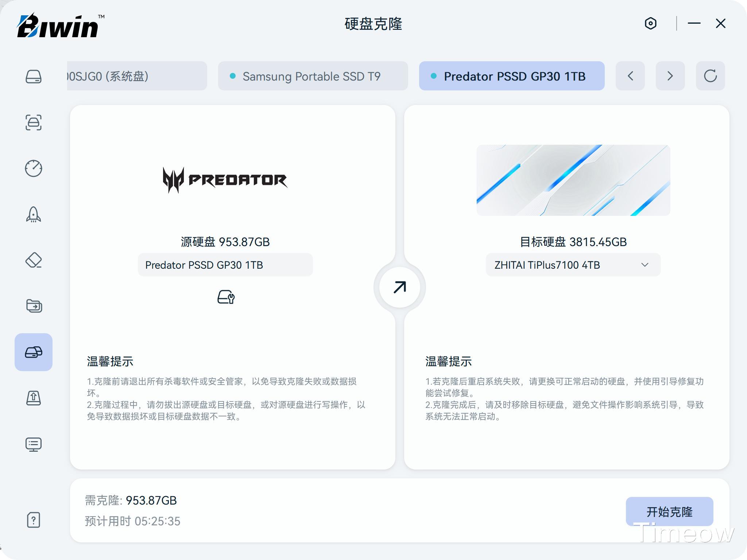This screenshot has width=747, height=560.
Task: Open disk overview sidebar icon
Action: (34, 77)
